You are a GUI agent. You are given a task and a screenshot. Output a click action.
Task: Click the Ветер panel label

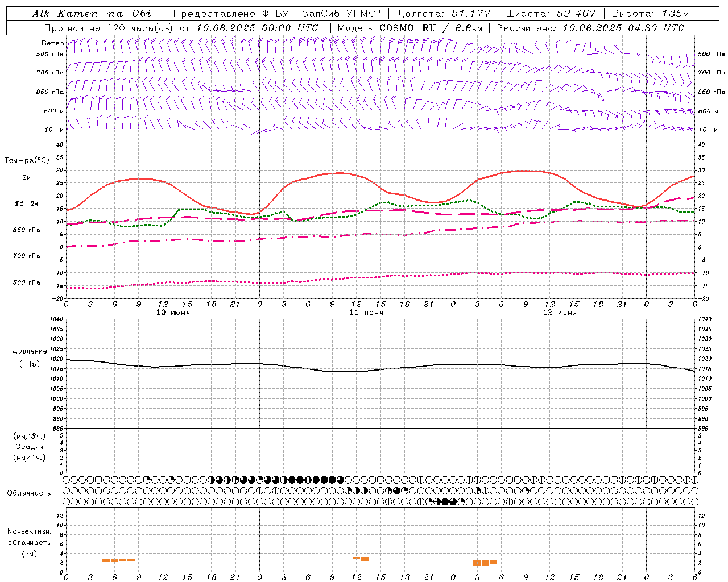point(53,43)
